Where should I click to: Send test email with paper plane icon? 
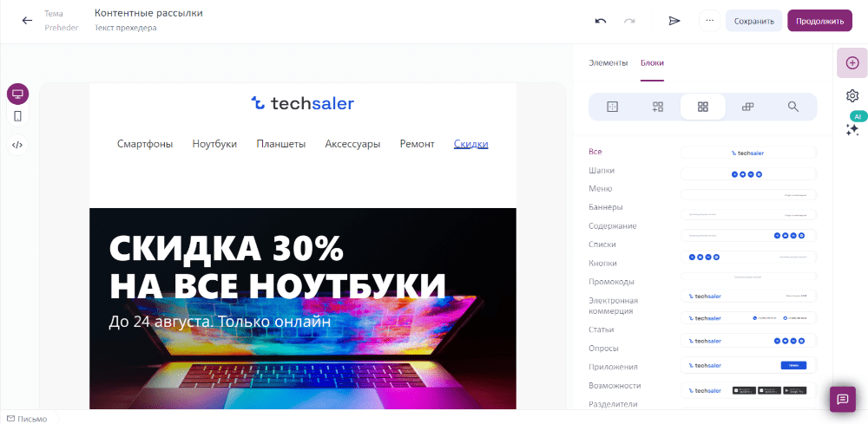coord(674,21)
